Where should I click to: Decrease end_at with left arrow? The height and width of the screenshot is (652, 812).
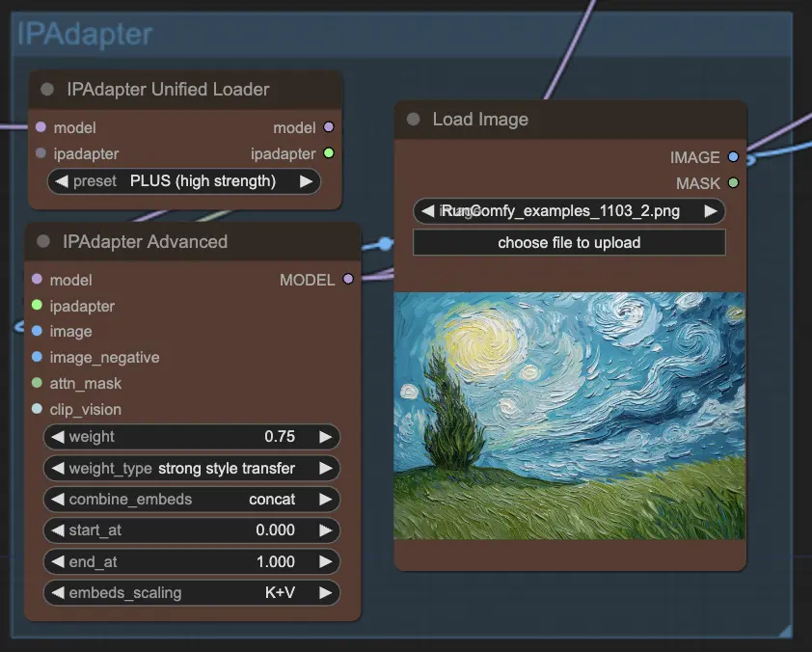58,561
